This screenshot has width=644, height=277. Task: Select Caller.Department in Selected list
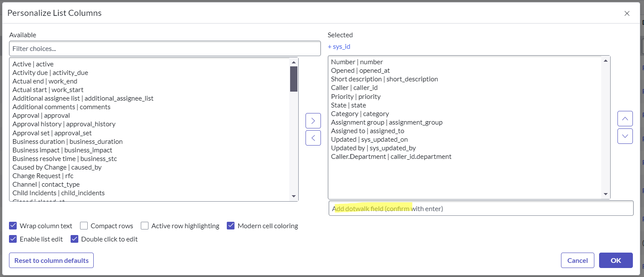(391, 157)
